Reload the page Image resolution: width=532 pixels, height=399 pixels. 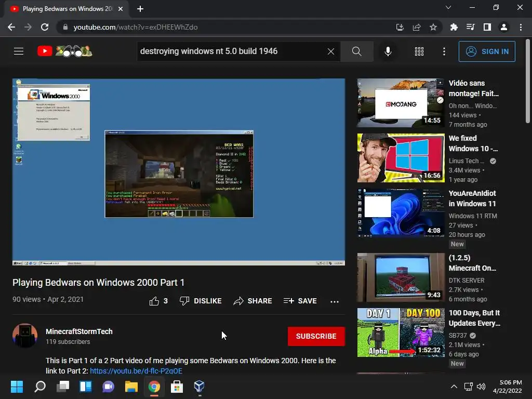(x=45, y=27)
